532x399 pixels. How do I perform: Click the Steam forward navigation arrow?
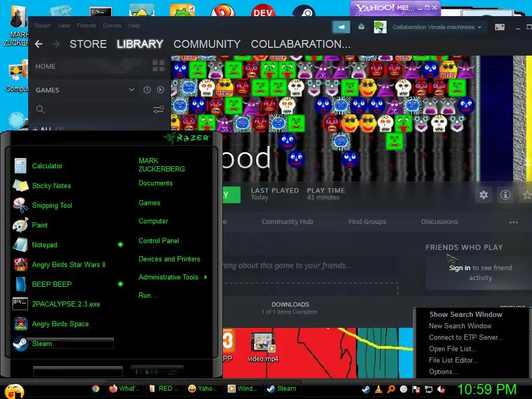click(56, 44)
